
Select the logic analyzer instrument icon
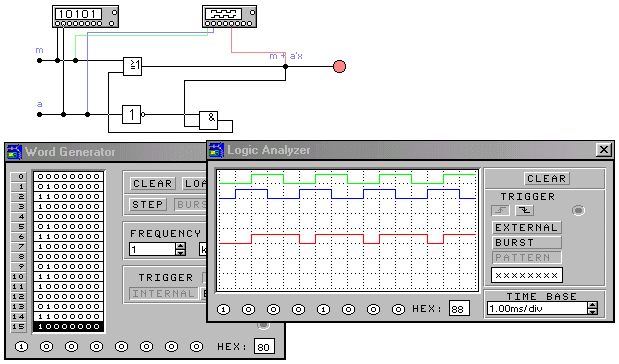(x=229, y=17)
